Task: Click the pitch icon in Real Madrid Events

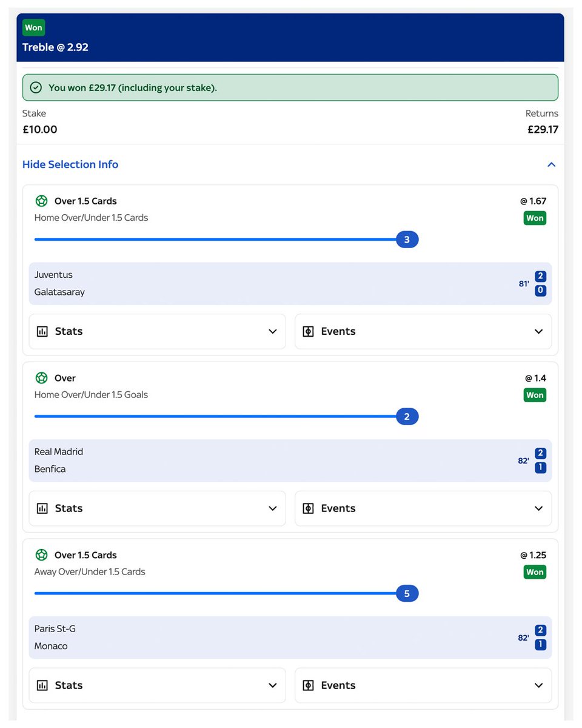Action: tap(308, 508)
